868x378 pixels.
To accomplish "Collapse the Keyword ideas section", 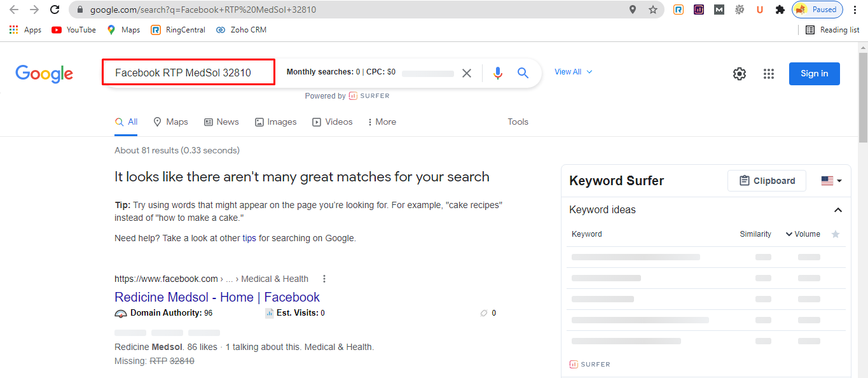I will 838,210.
